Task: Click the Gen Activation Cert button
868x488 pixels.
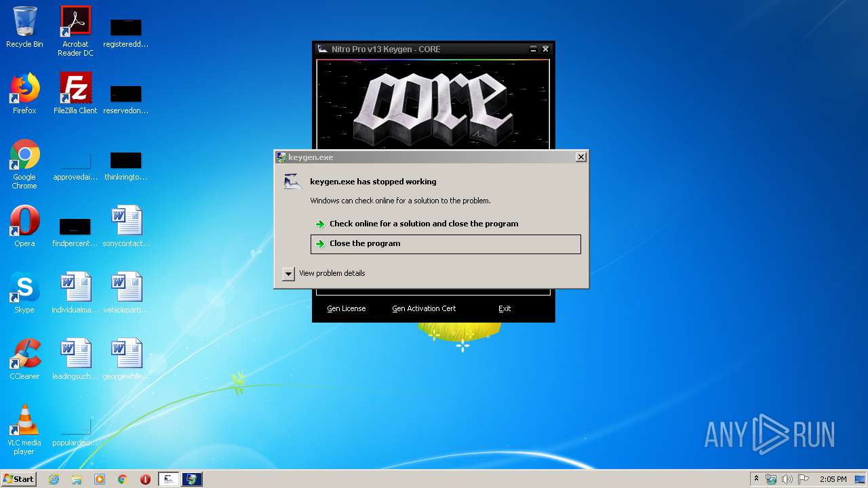Action: click(x=424, y=308)
